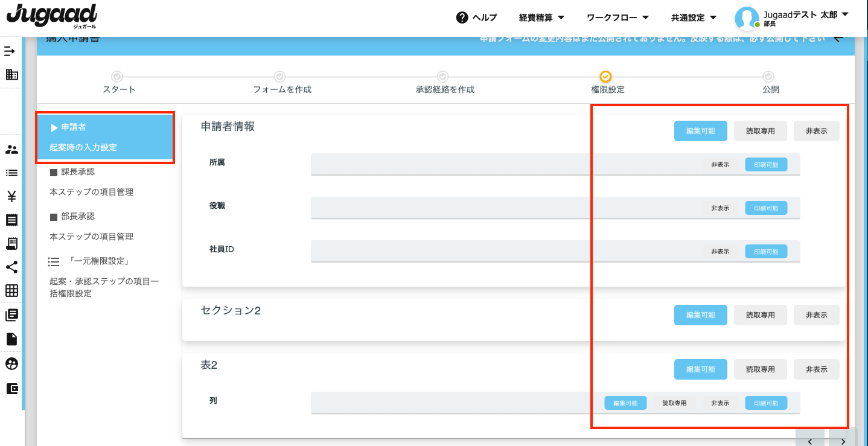Open the Jugaadテスト 太郎 user avatar
Viewport: 868px width, 446px height.
click(x=746, y=18)
